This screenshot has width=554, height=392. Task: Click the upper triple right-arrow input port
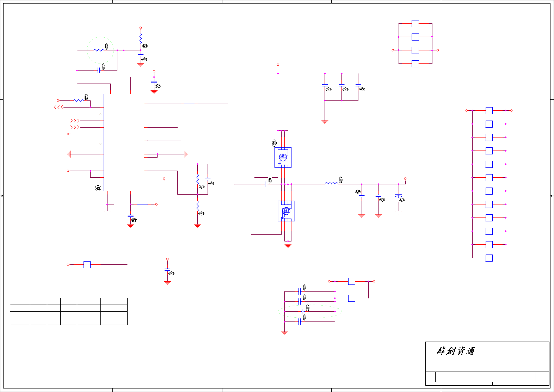pos(75,121)
